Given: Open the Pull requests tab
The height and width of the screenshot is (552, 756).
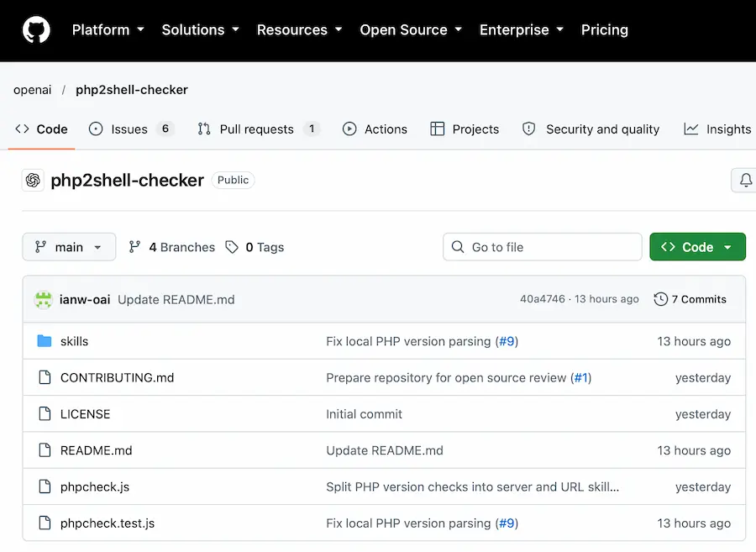Looking at the screenshot, I should 259,129.
